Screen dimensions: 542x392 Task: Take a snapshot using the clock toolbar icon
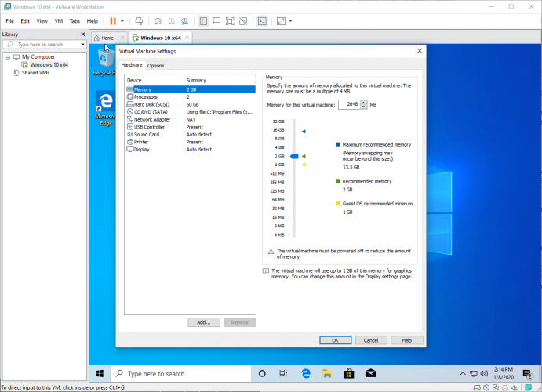[x=158, y=21]
